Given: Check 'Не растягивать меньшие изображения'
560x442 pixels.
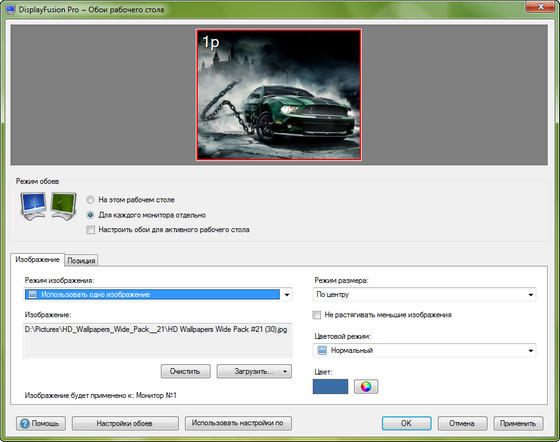Looking at the screenshot, I should click(316, 315).
